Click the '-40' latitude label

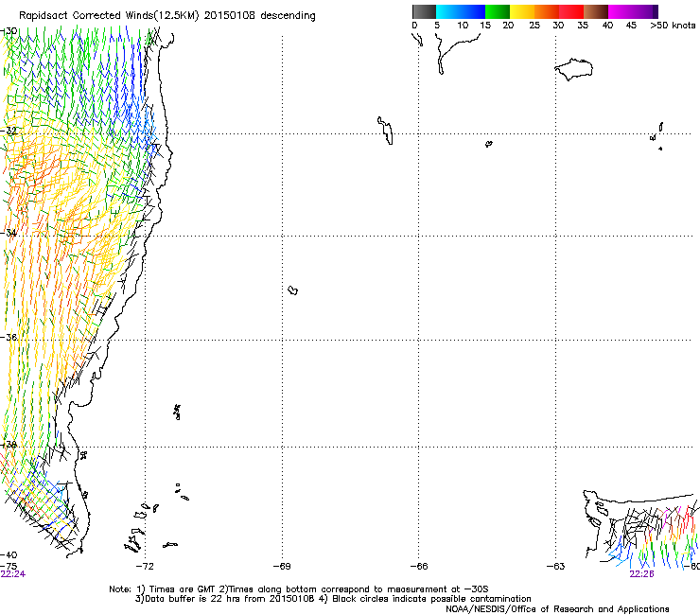click(9, 554)
